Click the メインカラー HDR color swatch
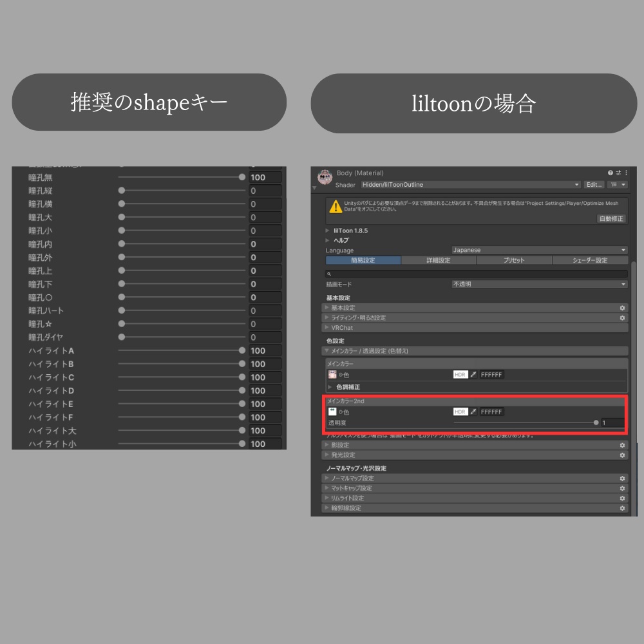Viewport: 644px width, 644px height. (460, 375)
